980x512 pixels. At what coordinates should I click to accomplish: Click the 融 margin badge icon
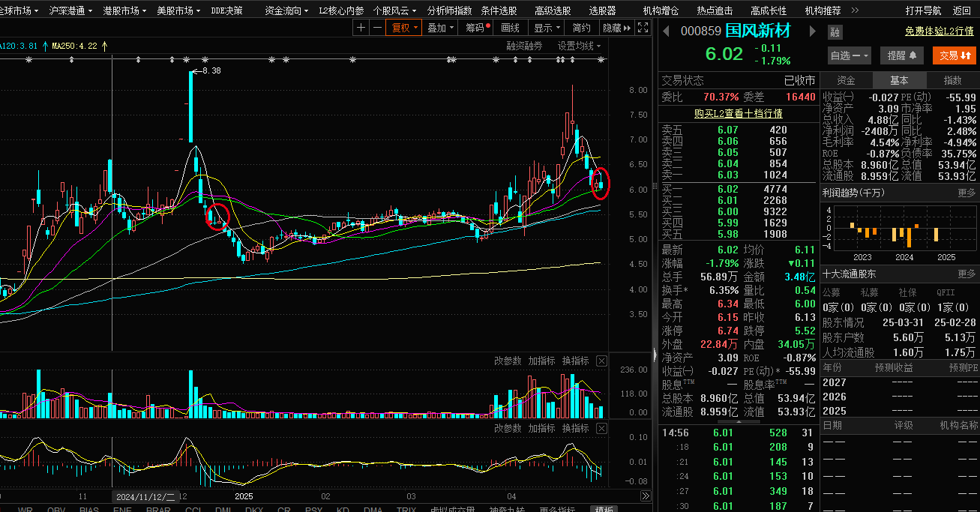(x=835, y=32)
